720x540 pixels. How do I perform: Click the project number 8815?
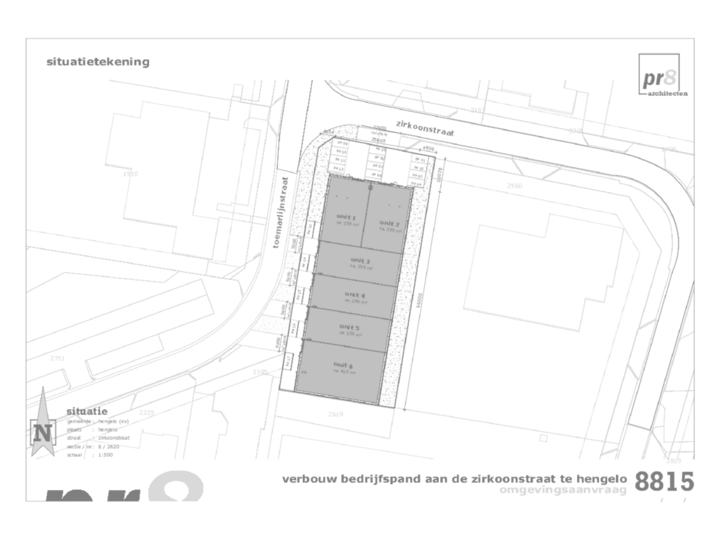coord(665,481)
